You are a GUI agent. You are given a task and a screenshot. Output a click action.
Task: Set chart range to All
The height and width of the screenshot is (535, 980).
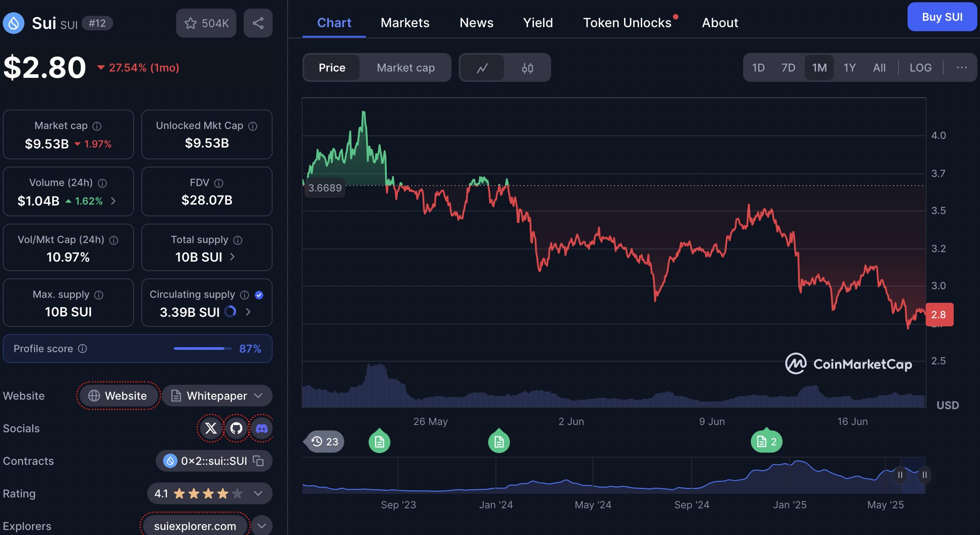point(879,68)
